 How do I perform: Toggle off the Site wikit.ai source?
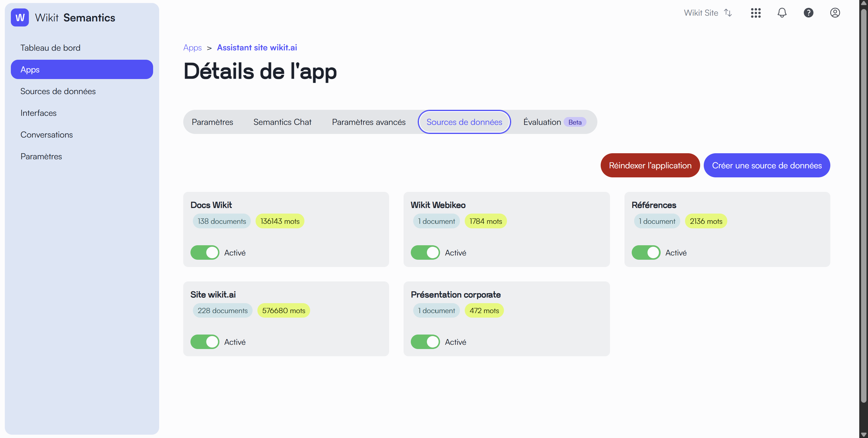[205, 342]
